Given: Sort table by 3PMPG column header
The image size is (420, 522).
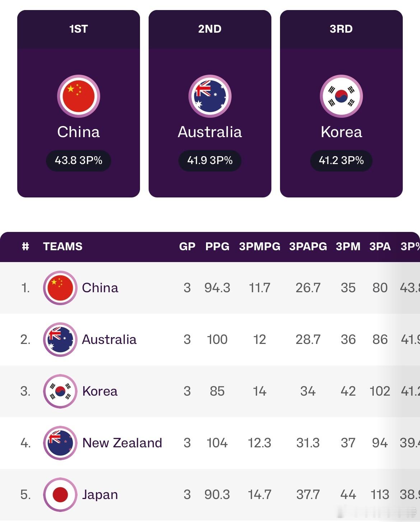Looking at the screenshot, I should (260, 247).
